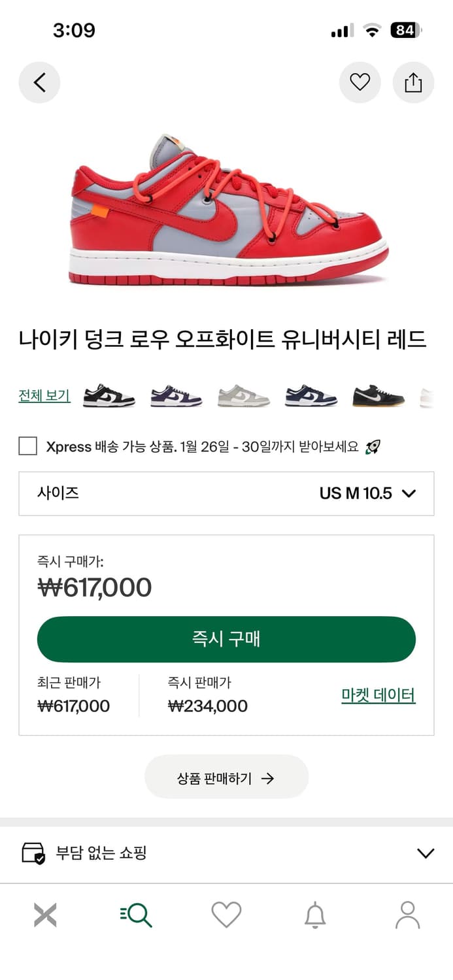
Task: Share this product using the share icon
Action: (x=413, y=82)
